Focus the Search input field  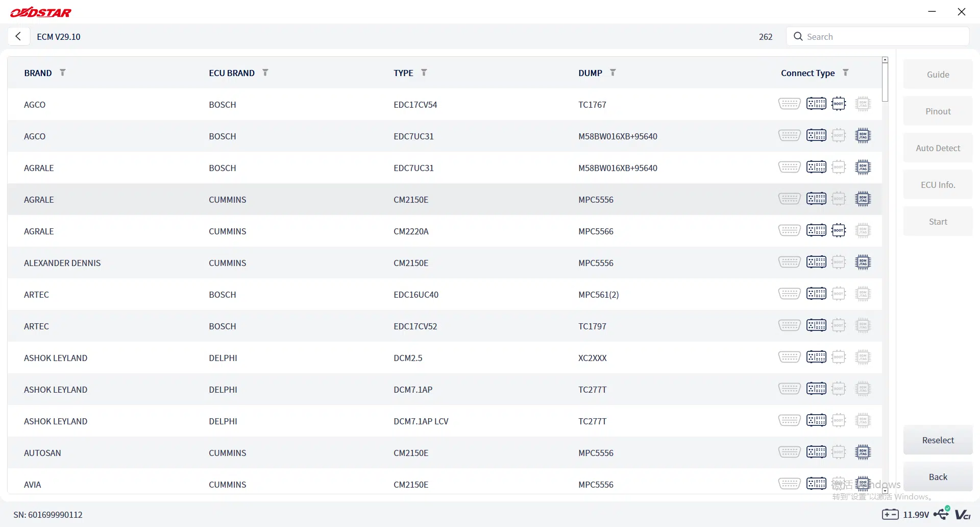[x=878, y=37]
